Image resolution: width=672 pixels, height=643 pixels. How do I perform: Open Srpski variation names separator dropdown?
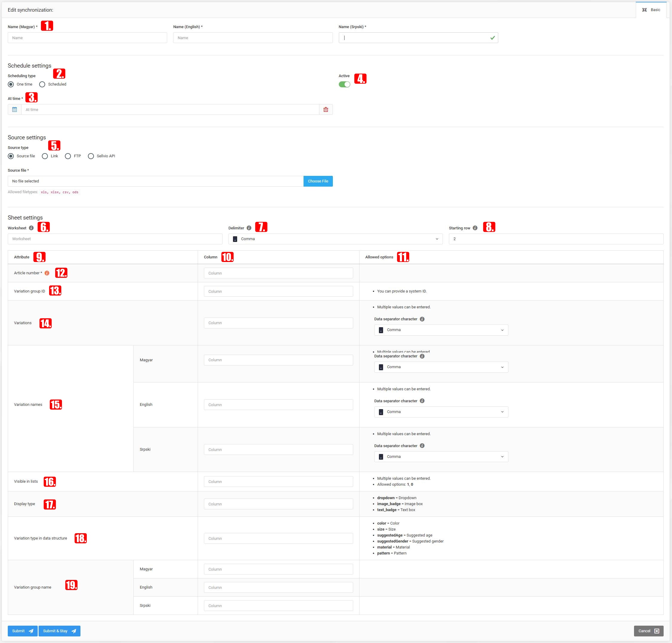point(441,457)
